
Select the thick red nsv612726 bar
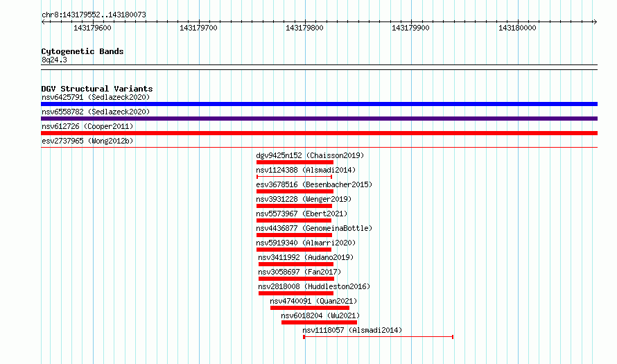tap(319, 133)
